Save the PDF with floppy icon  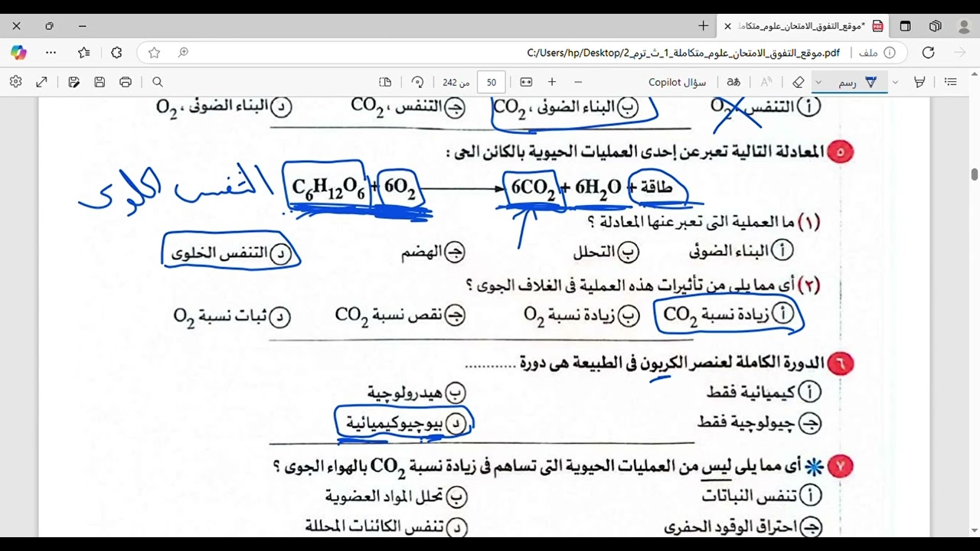click(100, 82)
